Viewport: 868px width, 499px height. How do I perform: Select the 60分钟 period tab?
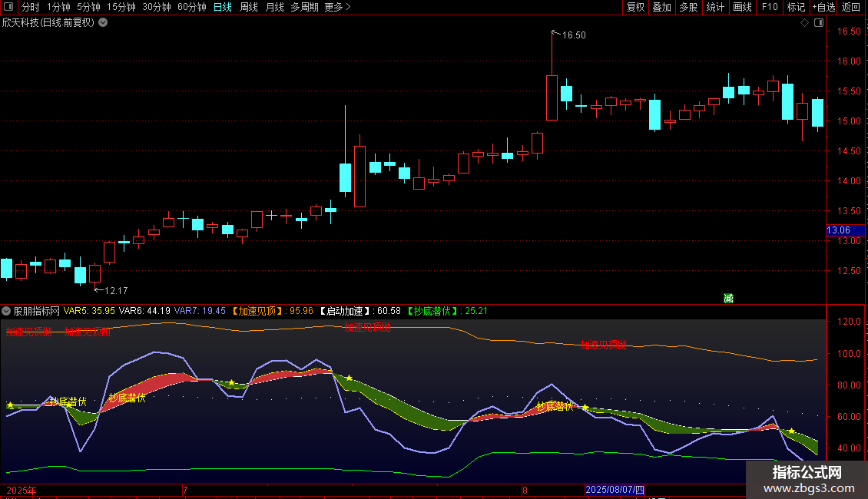click(x=191, y=7)
